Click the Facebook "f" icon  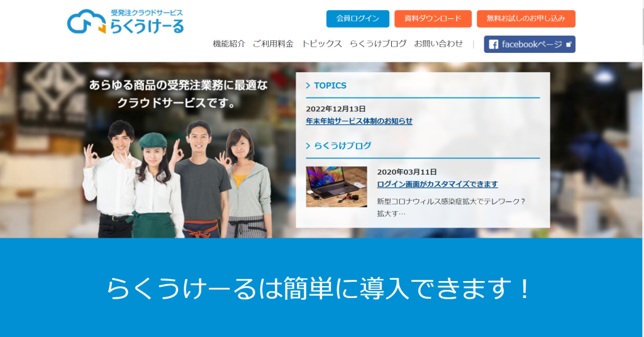[494, 44]
